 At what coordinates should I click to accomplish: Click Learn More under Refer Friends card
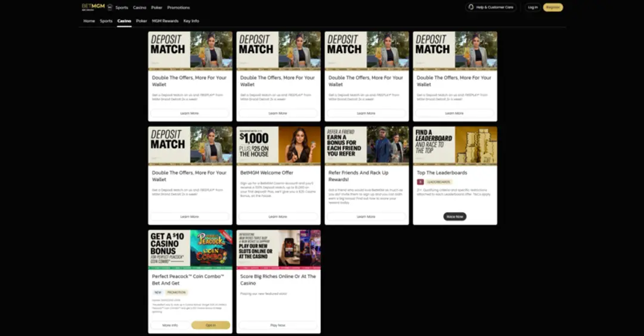(x=366, y=217)
